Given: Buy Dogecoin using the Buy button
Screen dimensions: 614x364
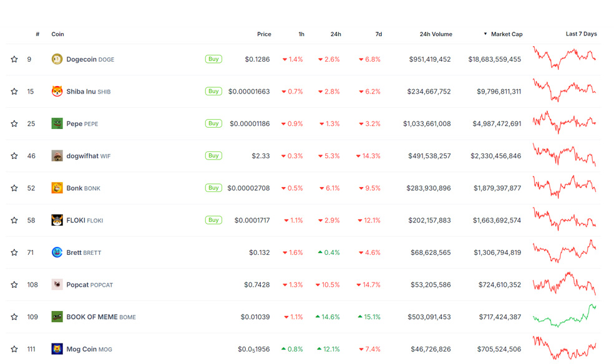Looking at the screenshot, I should [x=213, y=59].
